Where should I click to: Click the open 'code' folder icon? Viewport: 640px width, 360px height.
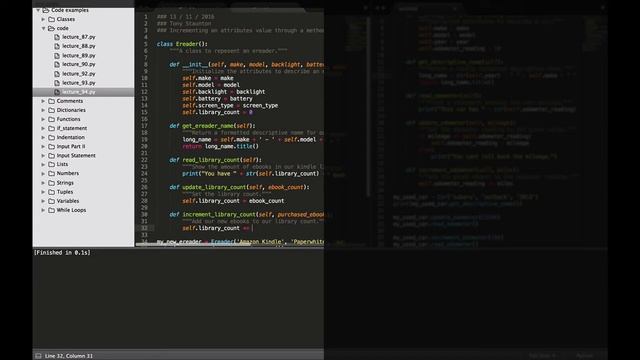[51, 29]
